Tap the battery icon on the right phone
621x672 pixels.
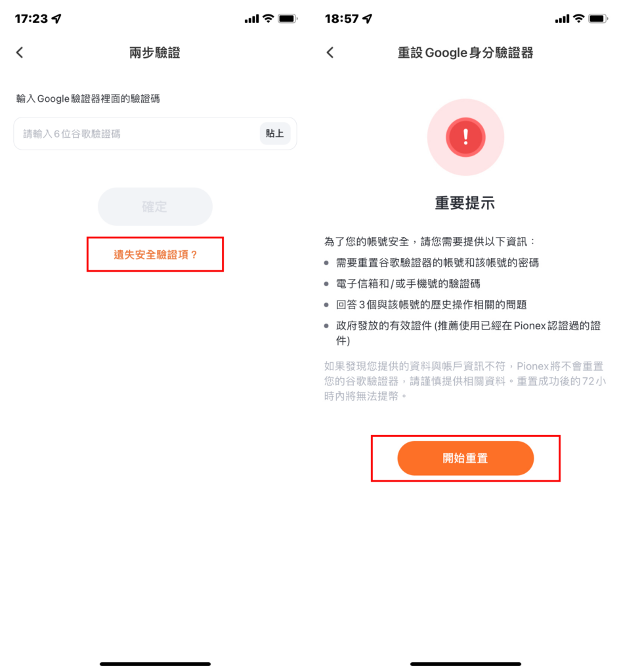coord(598,18)
